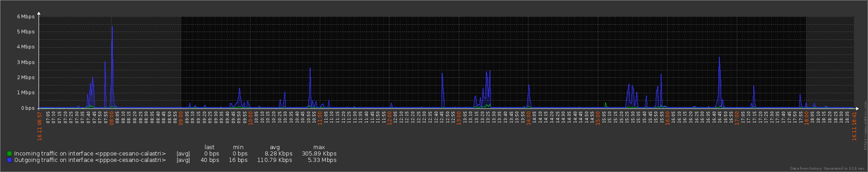The width and height of the screenshot is (868, 172).
Task: Click the avg column header in legend
Action: pyautogui.click(x=274, y=147)
